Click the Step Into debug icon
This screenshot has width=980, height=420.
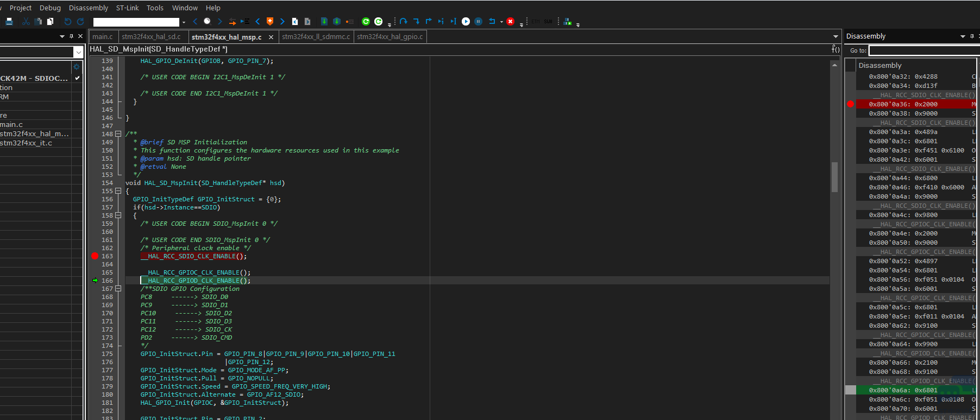(x=416, y=21)
